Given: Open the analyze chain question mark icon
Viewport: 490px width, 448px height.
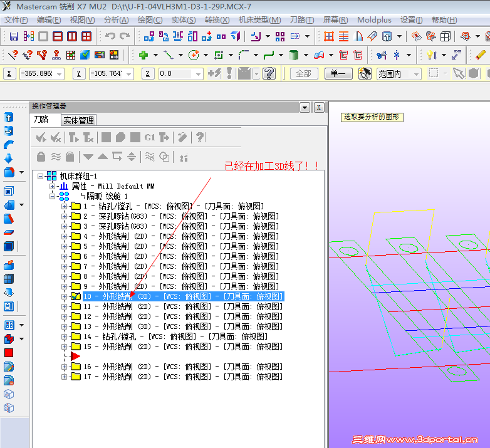Looking at the screenshot, I should [56, 55].
